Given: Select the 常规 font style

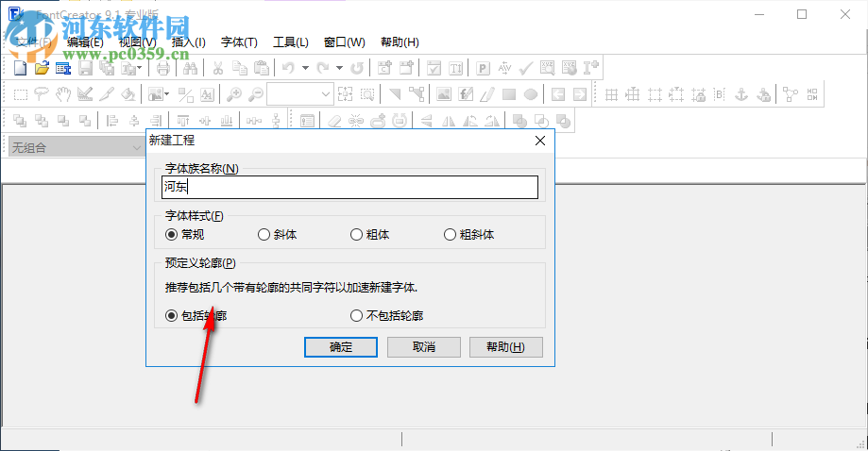Looking at the screenshot, I should tap(185, 234).
